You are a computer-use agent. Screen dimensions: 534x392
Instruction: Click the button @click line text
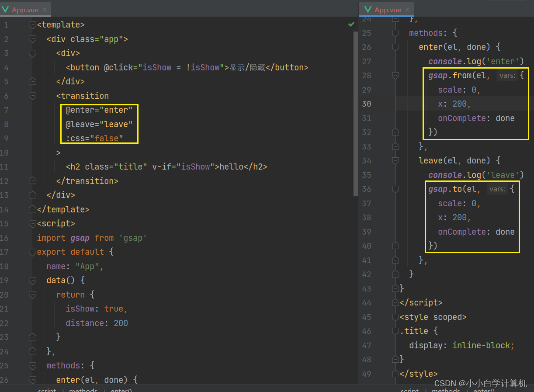point(187,68)
